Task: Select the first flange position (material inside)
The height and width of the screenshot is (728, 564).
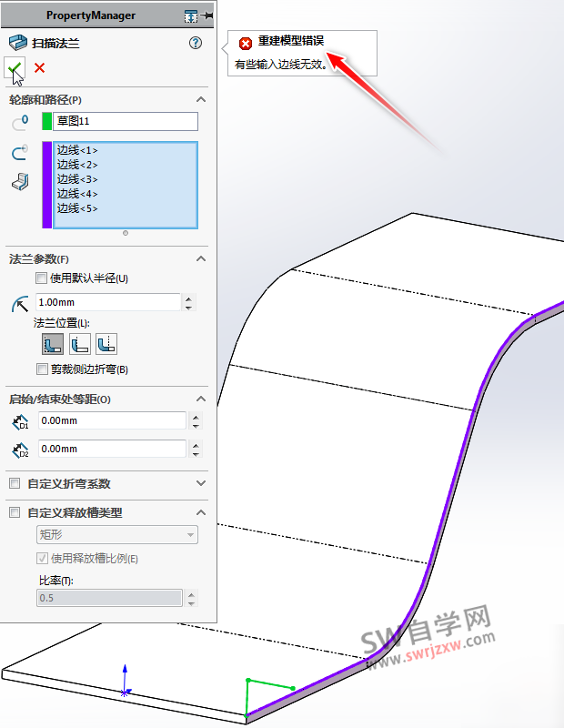Action: coord(52,344)
